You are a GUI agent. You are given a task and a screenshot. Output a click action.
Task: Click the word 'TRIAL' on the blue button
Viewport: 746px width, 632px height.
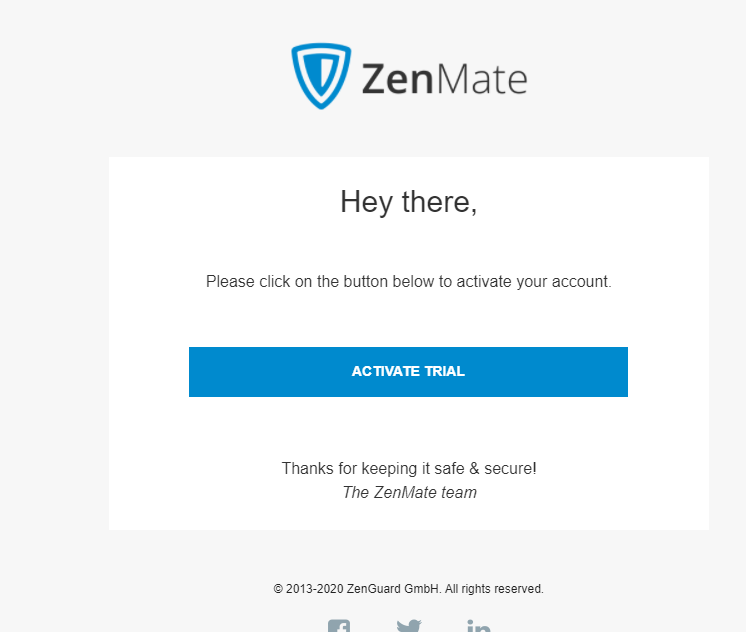[444, 371]
